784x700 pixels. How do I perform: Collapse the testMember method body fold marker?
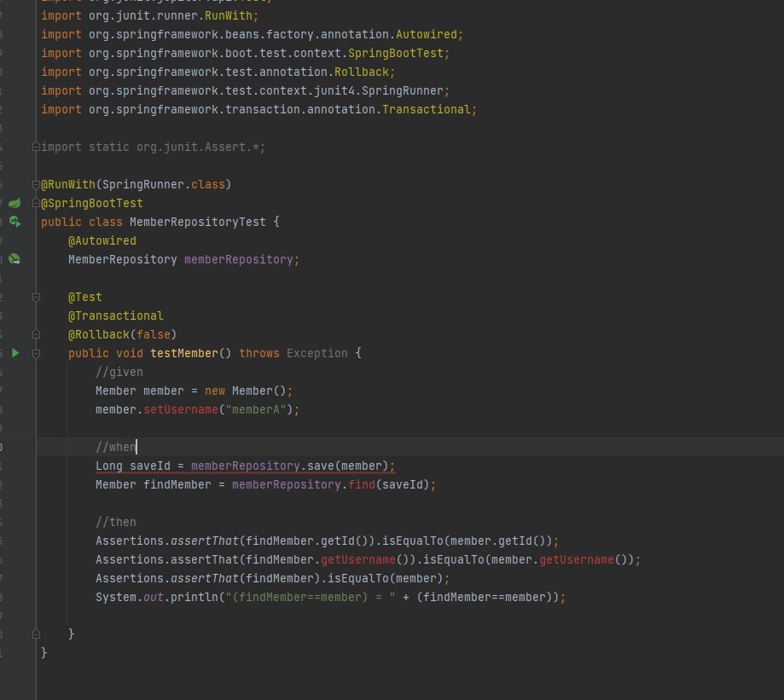tap(36, 353)
